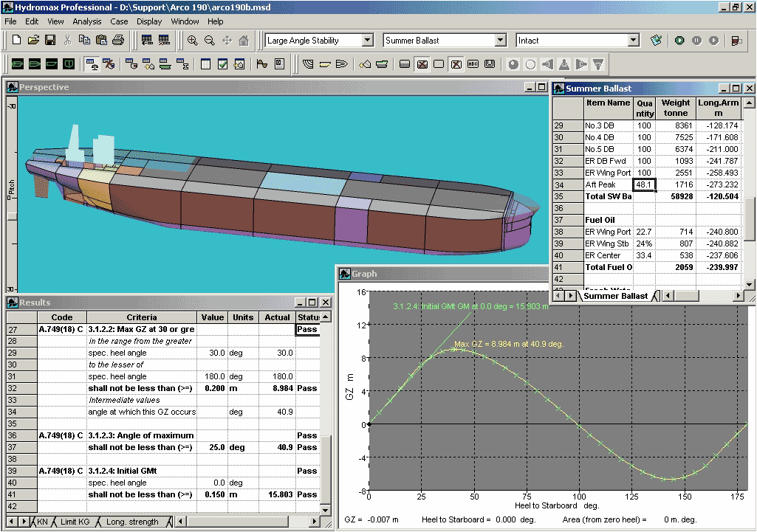Click the Home view house icon
The height and width of the screenshot is (532, 757).
pos(244,41)
